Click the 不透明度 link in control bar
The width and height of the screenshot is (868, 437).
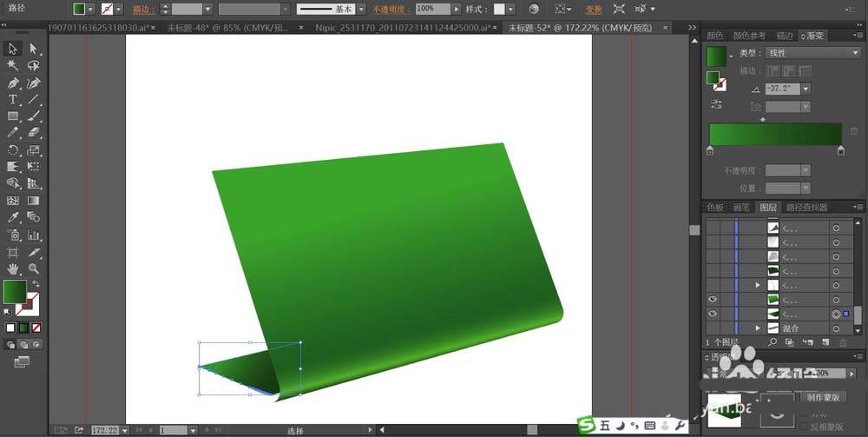391,10
